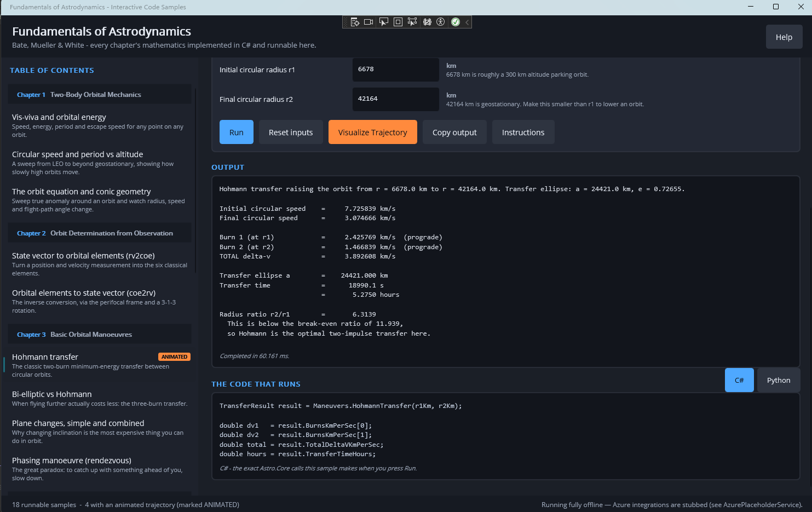Open Plane changes, simple and combined
Viewport: 812px width, 512px height.
tap(100, 432)
